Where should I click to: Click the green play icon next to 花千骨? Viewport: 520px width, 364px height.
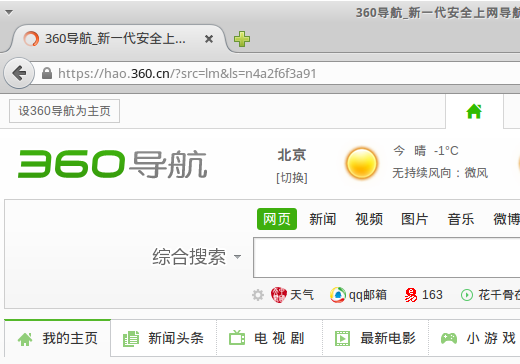click(x=467, y=295)
